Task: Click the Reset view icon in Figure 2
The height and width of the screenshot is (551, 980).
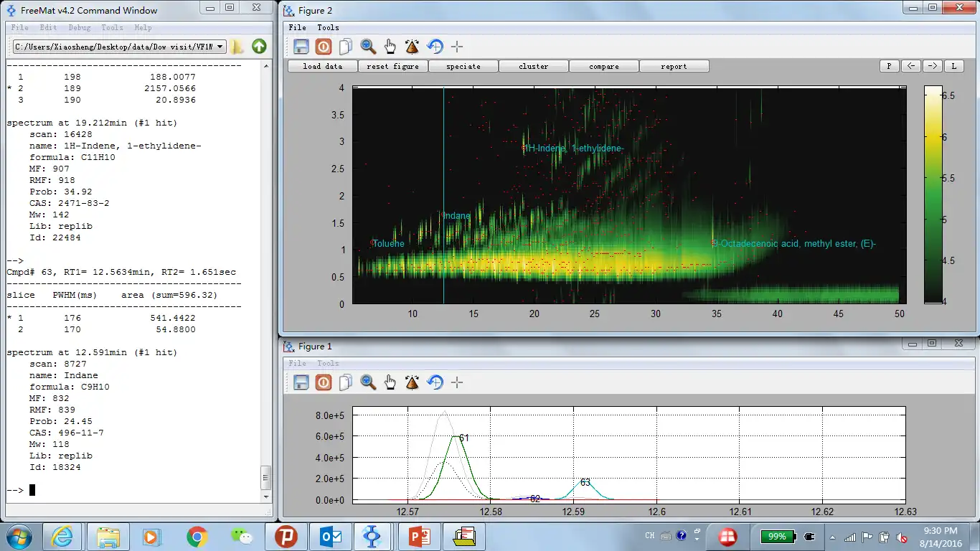Action: pos(435,47)
